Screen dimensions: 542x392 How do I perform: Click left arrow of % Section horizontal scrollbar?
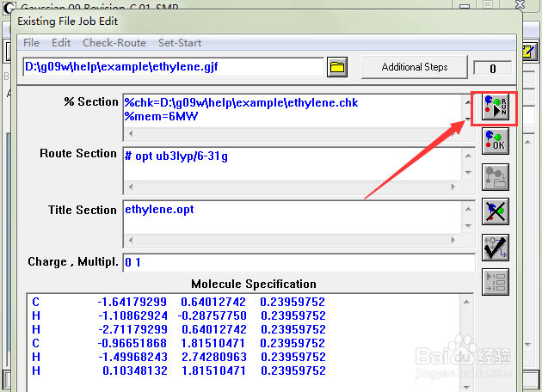point(130,133)
